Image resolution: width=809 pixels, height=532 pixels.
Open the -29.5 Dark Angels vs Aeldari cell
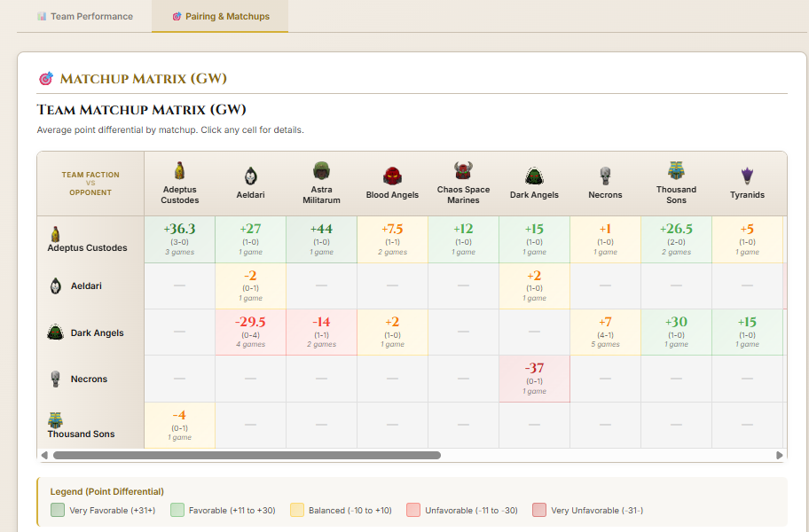250,332
